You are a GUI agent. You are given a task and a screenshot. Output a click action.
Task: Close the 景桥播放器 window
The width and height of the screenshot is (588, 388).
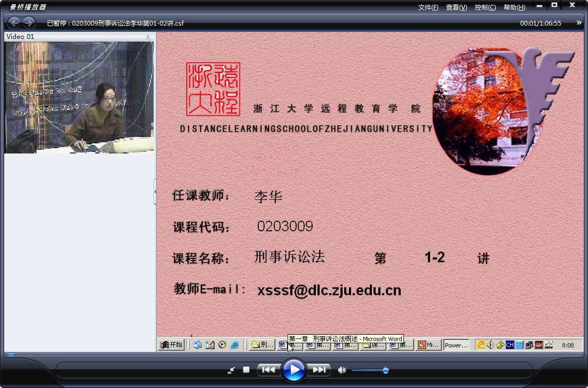(x=572, y=5)
